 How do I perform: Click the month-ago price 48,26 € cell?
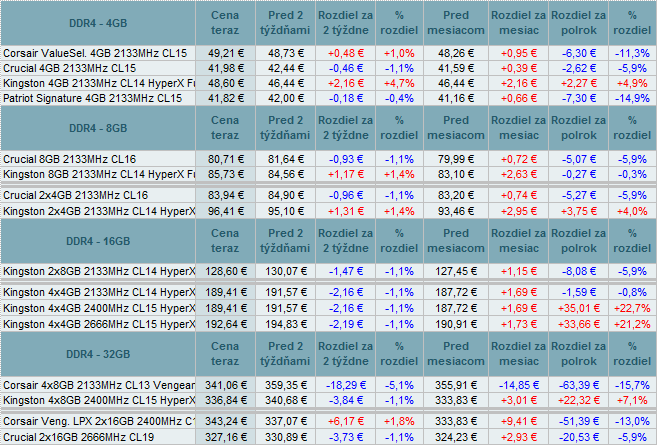(x=456, y=53)
